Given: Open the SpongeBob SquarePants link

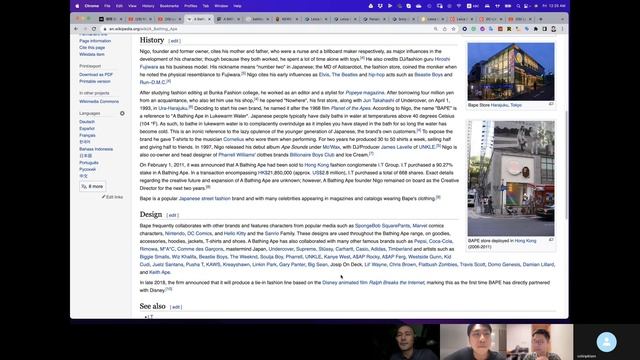Looking at the screenshot, I should 382,226.
